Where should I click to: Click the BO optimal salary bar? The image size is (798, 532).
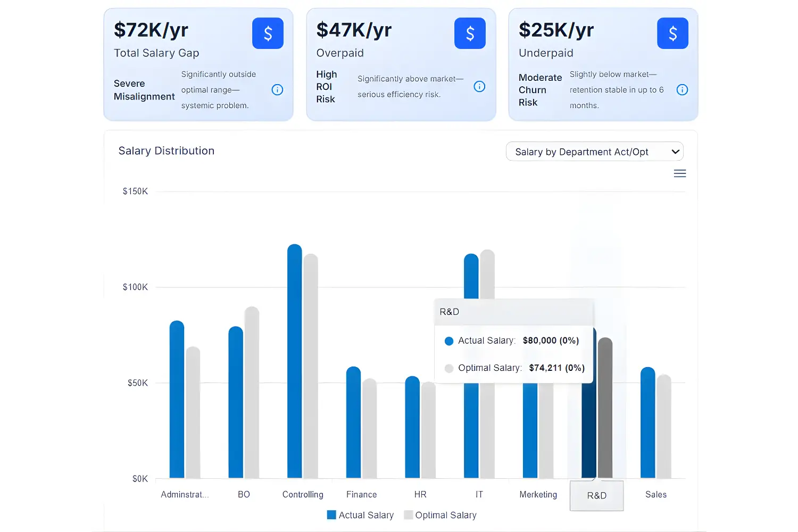click(252, 394)
